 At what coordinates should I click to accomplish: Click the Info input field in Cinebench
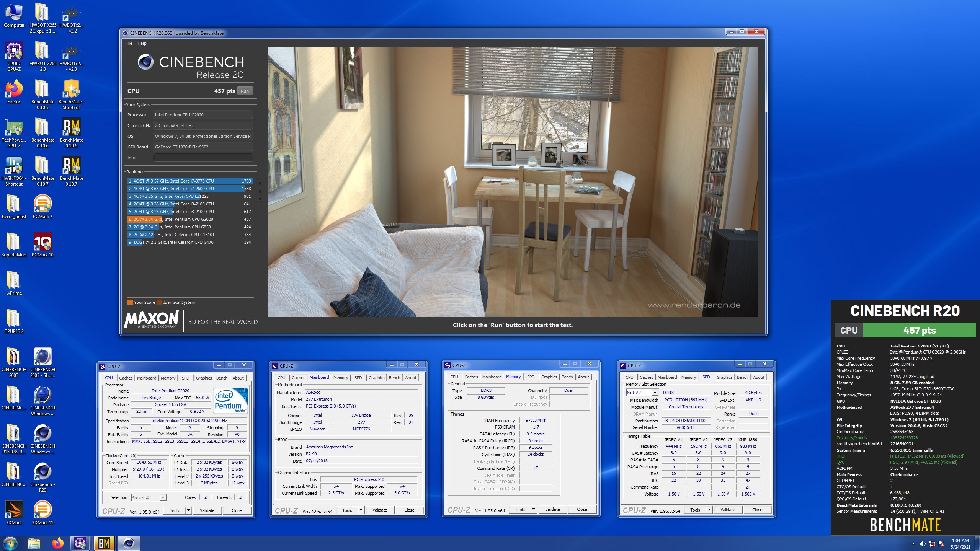(203, 158)
